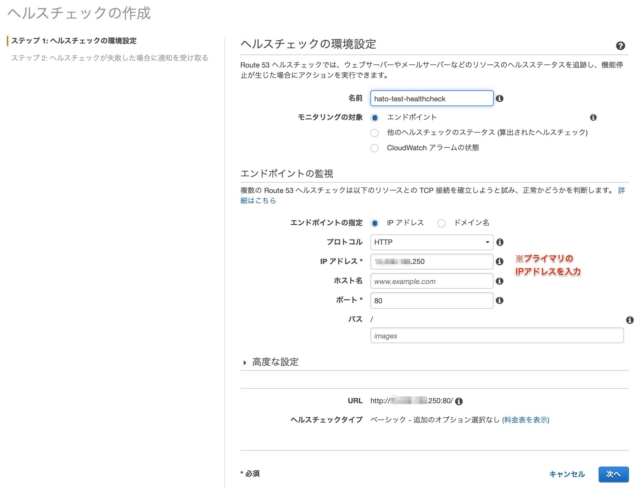
Task: Click info icon on the path row
Action: tap(630, 320)
